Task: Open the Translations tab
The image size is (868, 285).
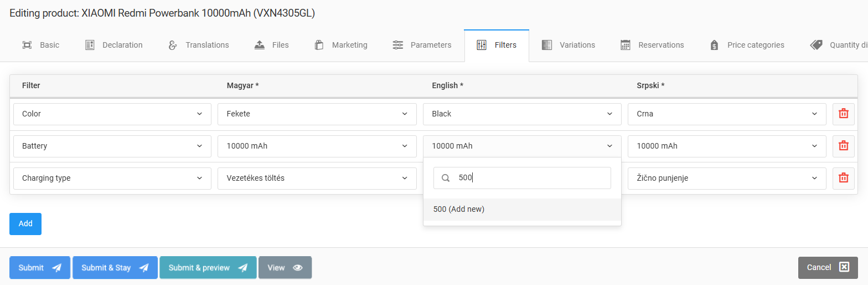Action: pyautogui.click(x=198, y=45)
